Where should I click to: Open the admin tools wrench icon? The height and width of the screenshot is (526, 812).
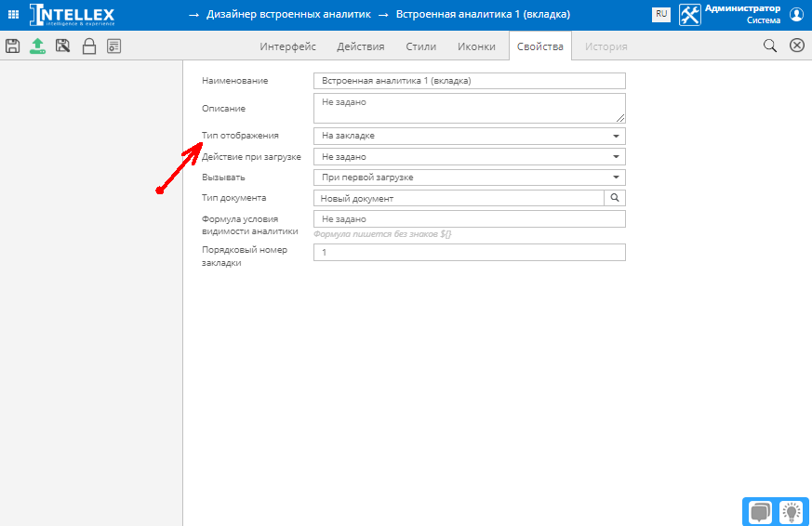point(690,15)
